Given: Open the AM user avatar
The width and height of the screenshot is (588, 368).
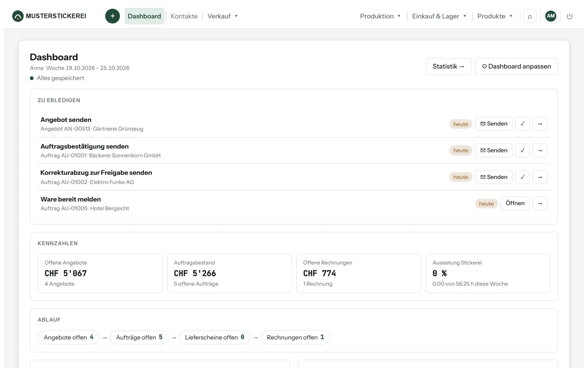Looking at the screenshot, I should (551, 16).
